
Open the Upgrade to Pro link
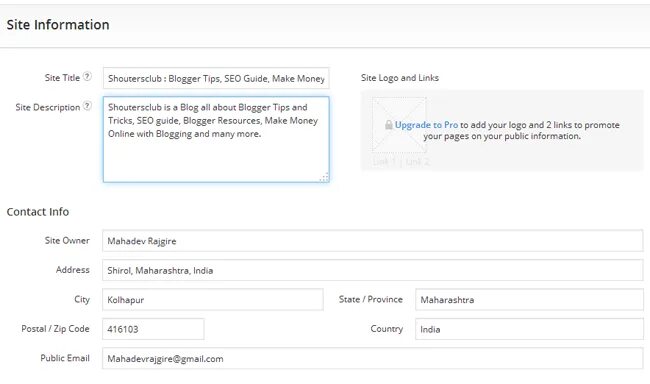coord(426,125)
